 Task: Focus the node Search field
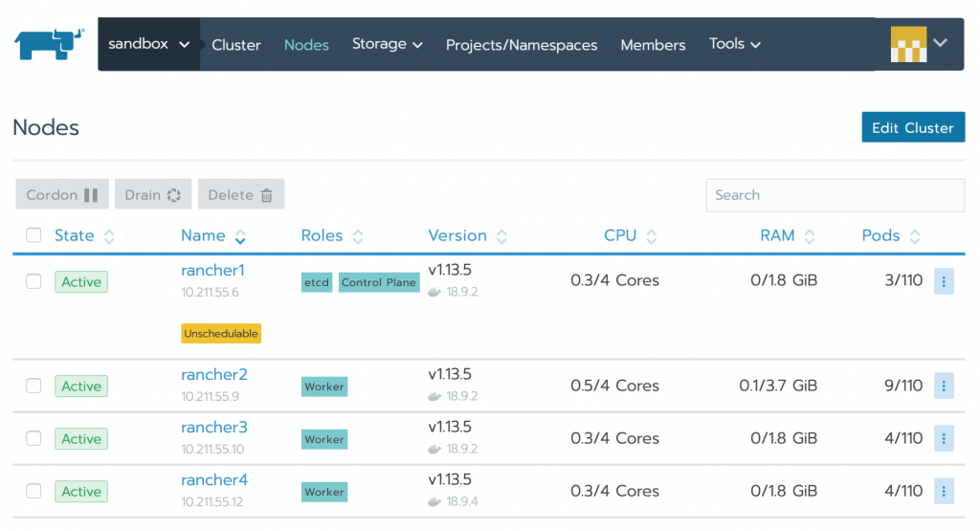835,195
